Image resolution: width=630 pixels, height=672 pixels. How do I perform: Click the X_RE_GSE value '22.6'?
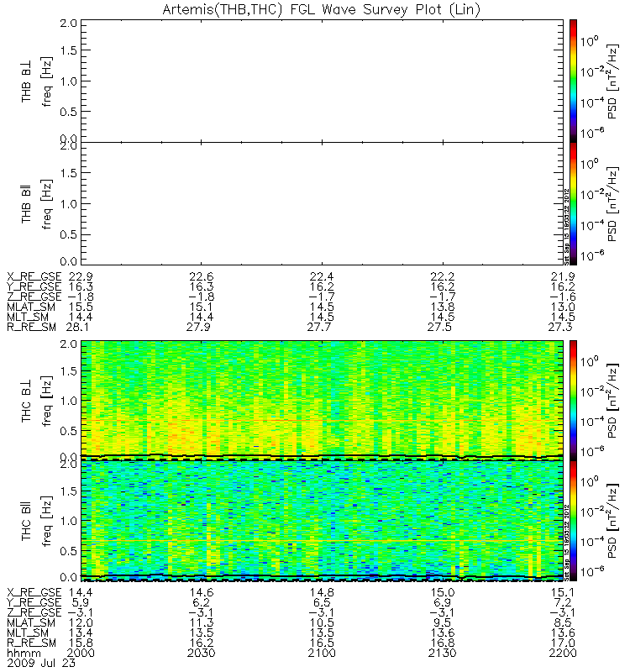point(202,276)
